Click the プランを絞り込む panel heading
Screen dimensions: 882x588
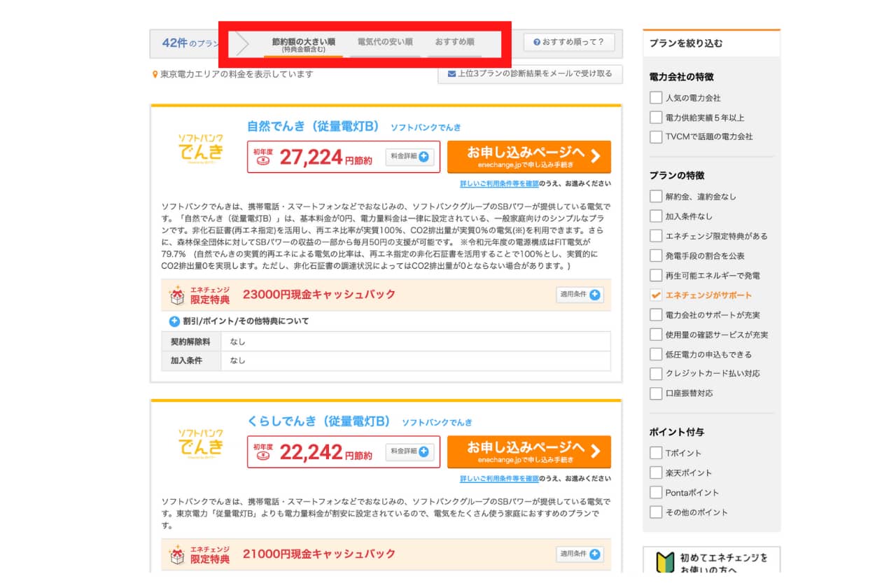coord(686,43)
